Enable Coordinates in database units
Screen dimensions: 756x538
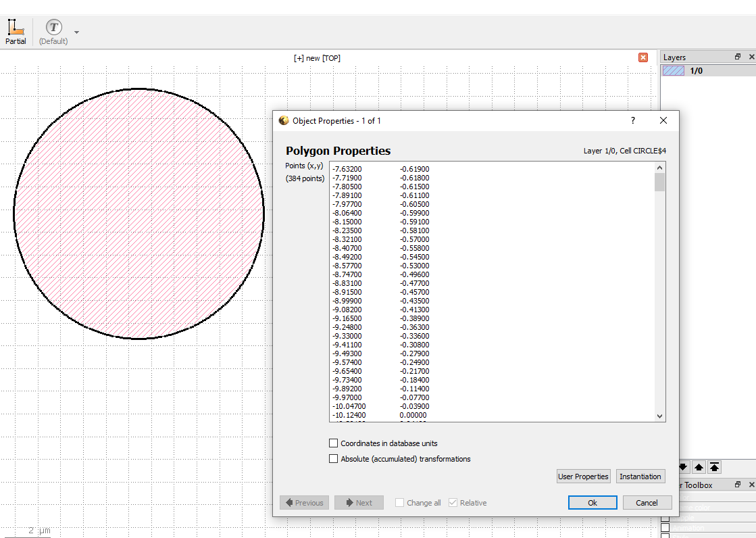333,443
